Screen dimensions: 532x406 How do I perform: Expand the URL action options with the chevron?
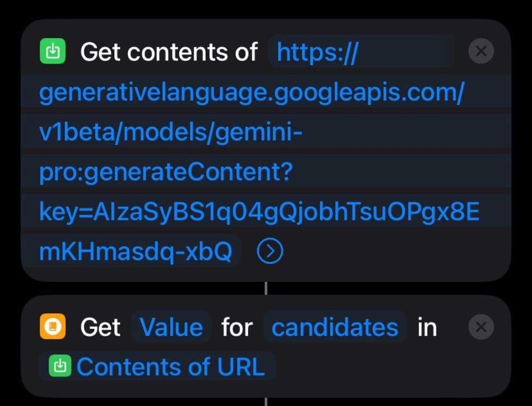click(270, 250)
